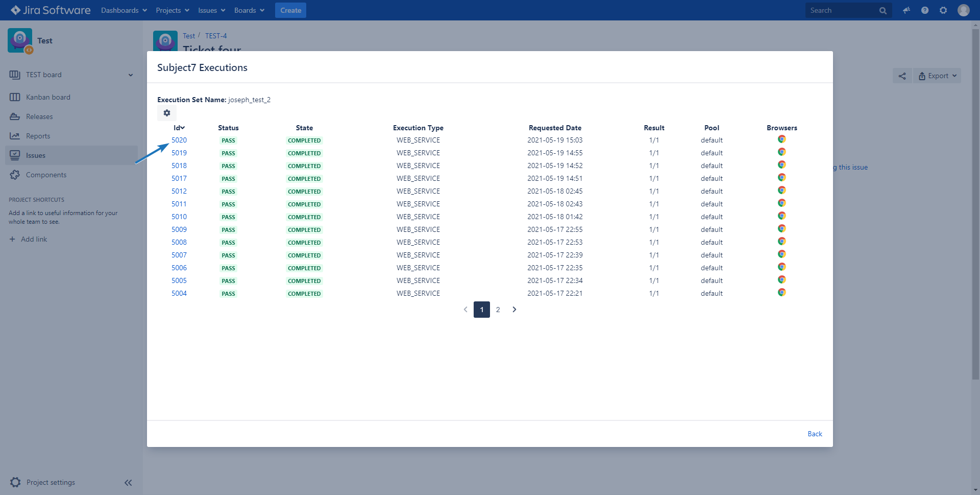
Task: Click the gear settings icon under Execution Set Name
Action: tap(167, 113)
